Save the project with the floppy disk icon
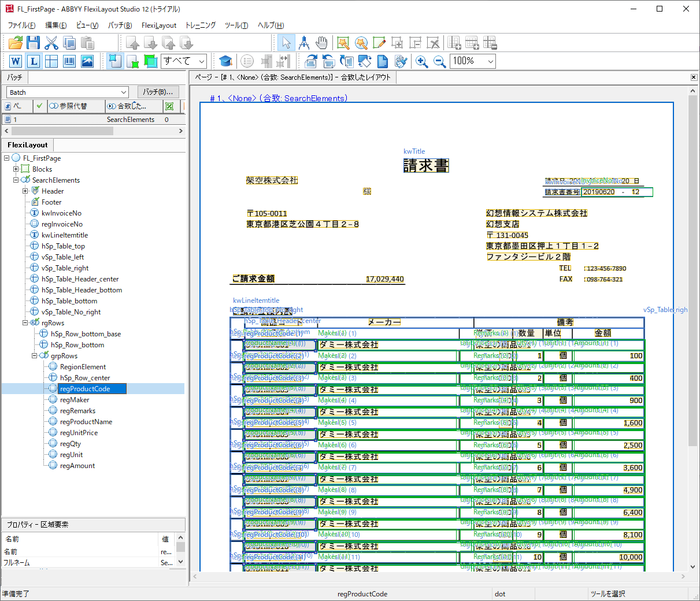 click(x=33, y=43)
